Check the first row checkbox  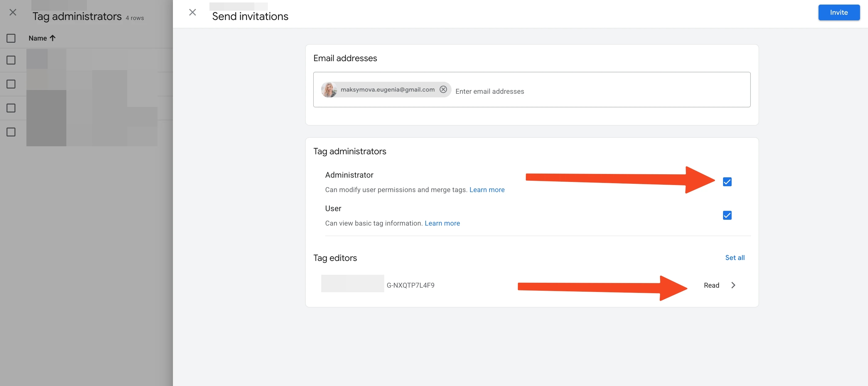tap(11, 60)
